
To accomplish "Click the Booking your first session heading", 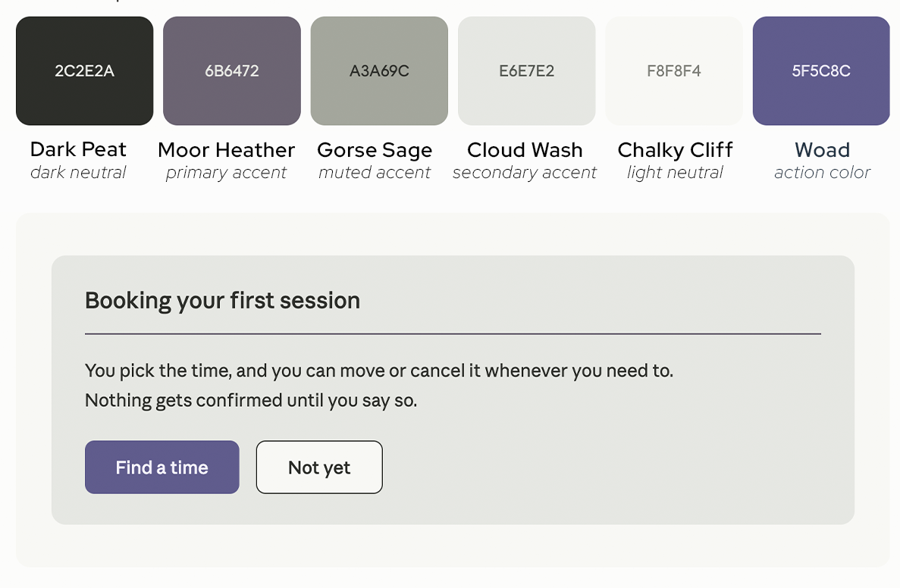I will click(x=223, y=301).
